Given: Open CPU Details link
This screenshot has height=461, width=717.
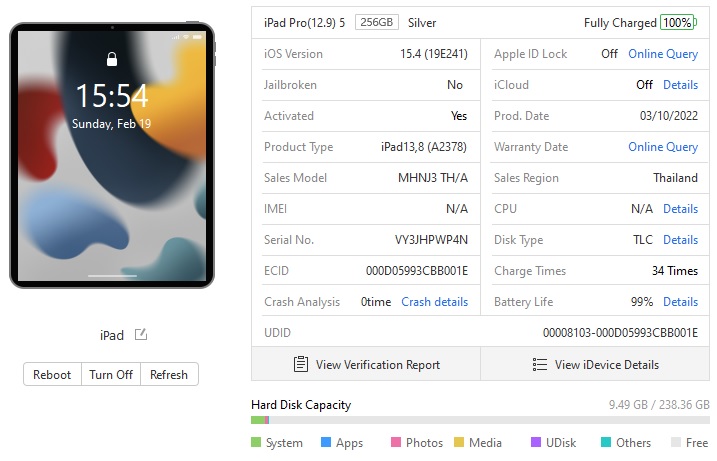Looking at the screenshot, I should coord(680,209).
